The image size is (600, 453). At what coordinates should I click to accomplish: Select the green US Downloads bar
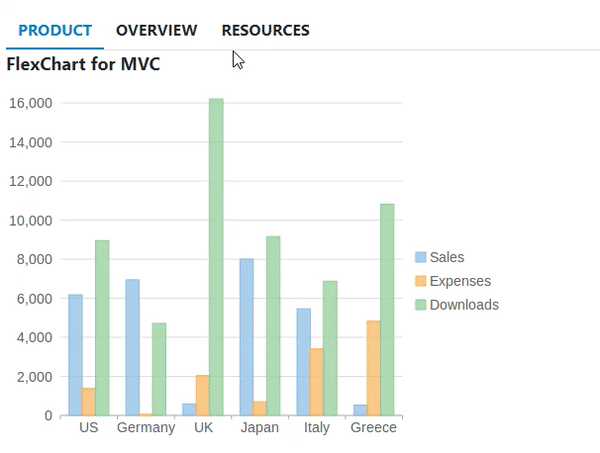coord(102,328)
